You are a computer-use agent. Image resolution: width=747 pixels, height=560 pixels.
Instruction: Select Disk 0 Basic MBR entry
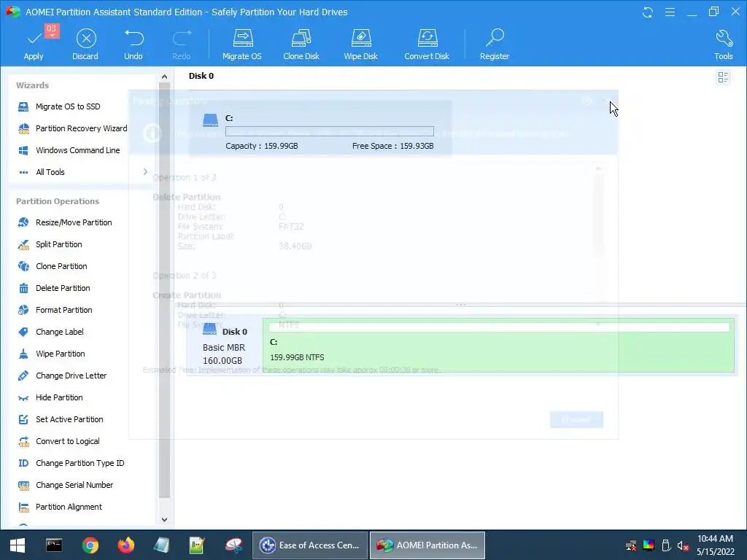click(x=225, y=345)
